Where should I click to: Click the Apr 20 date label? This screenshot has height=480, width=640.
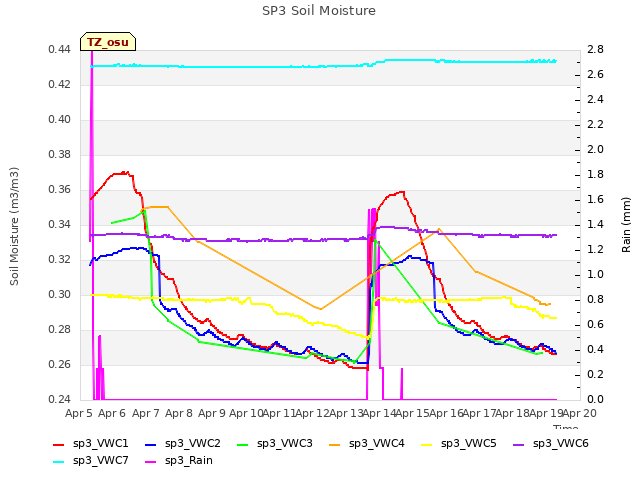pyautogui.click(x=580, y=413)
